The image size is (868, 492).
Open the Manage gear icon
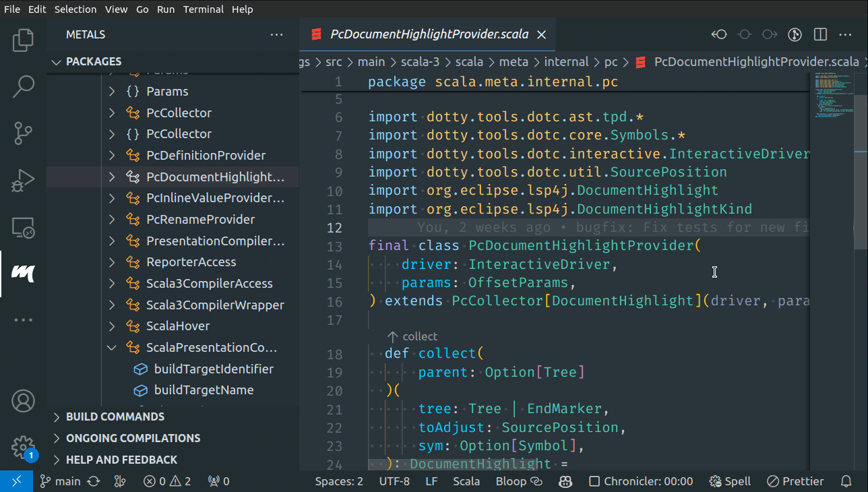pos(23,447)
